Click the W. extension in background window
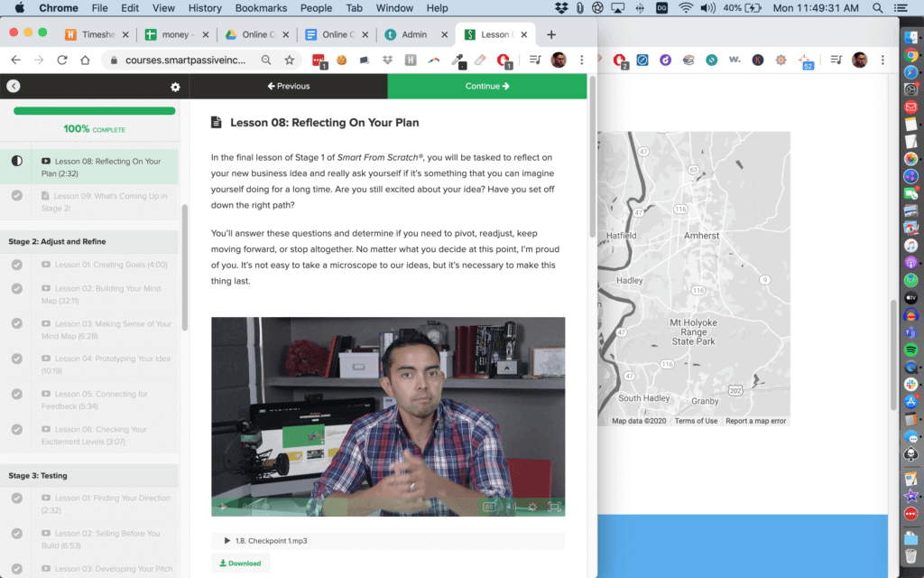The height and width of the screenshot is (578, 924). [735, 60]
